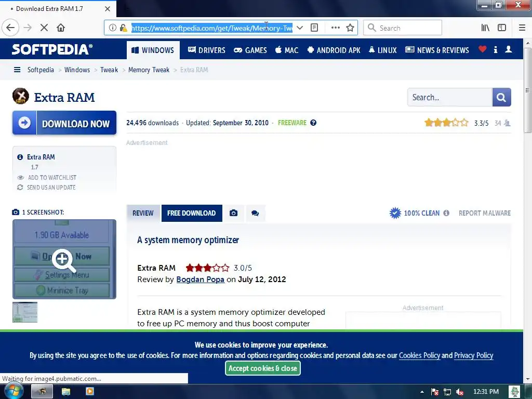Open the Privacy Policy link
The height and width of the screenshot is (399, 532).
(x=473, y=355)
